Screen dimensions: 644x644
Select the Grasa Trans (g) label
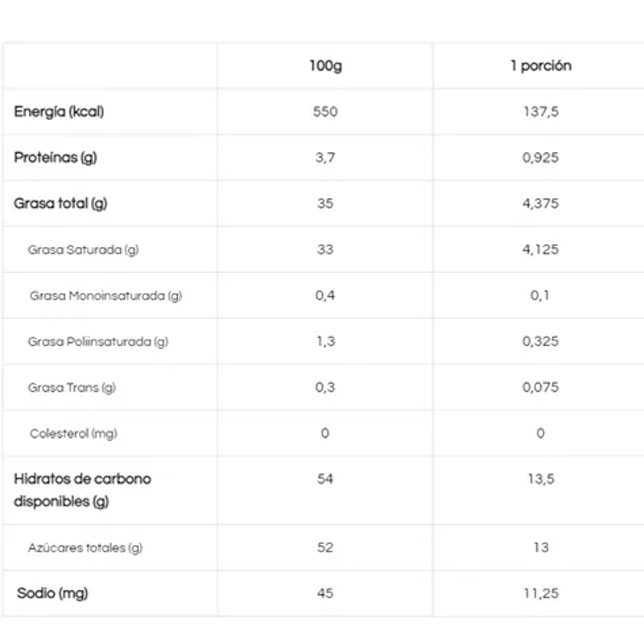pyautogui.click(x=72, y=387)
